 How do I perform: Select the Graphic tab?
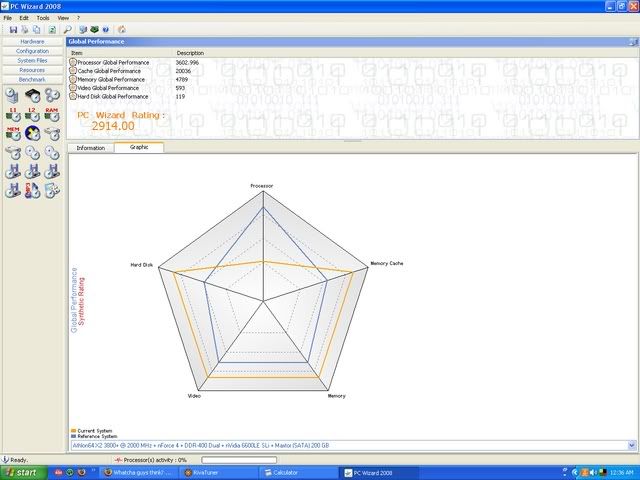139,147
